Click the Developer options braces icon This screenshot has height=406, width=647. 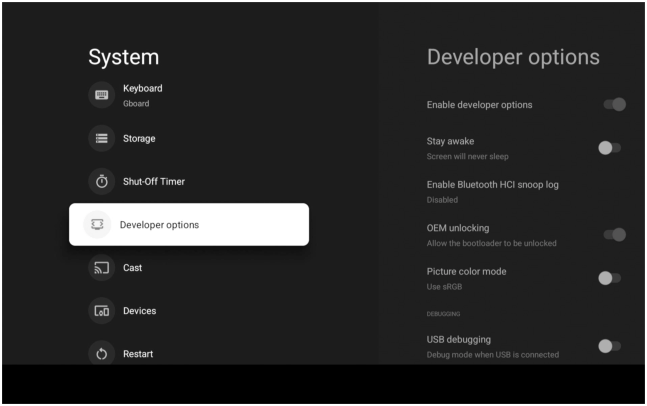click(x=98, y=225)
